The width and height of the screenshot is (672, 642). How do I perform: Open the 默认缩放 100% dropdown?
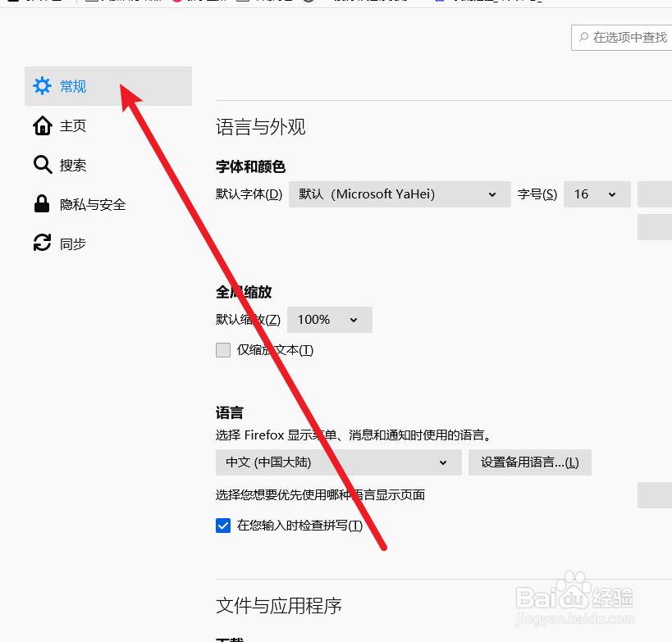(329, 320)
